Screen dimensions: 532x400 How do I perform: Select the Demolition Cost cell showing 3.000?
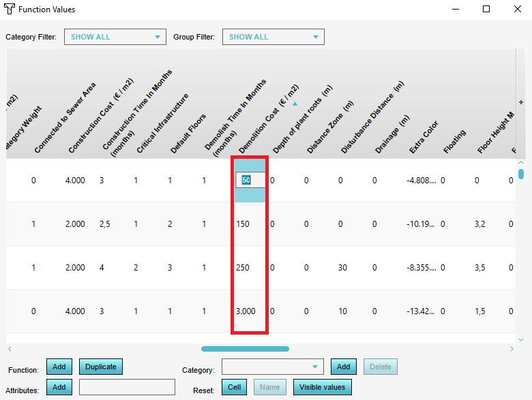(x=246, y=311)
